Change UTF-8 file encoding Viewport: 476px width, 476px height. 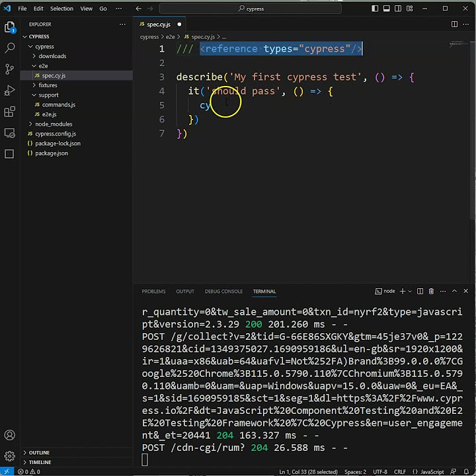(379, 472)
